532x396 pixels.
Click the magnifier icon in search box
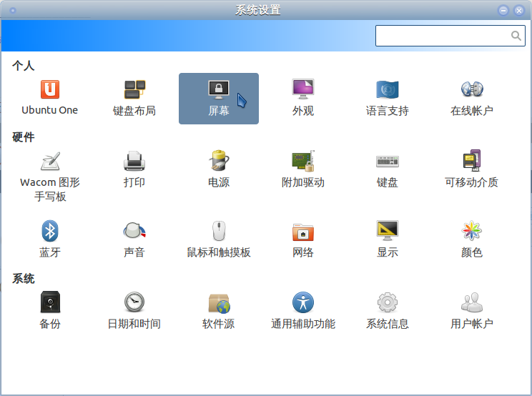click(x=516, y=36)
